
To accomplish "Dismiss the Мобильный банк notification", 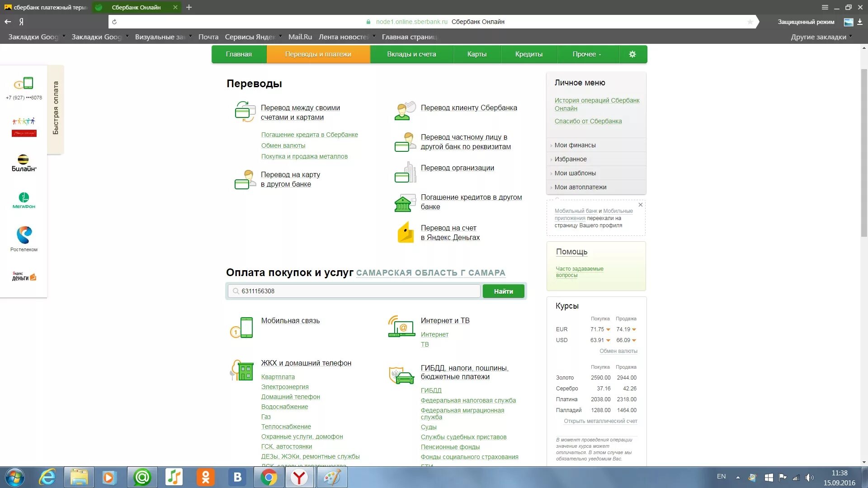I will click(x=640, y=205).
